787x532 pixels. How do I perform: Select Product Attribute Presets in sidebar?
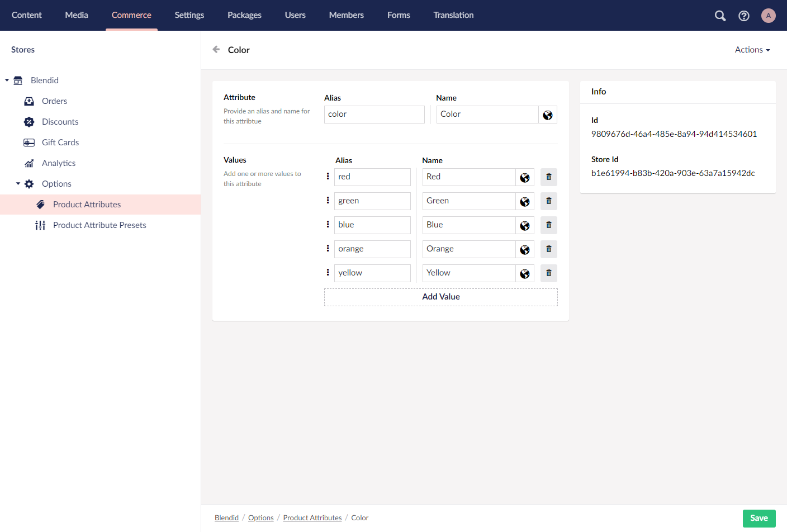[x=99, y=225]
